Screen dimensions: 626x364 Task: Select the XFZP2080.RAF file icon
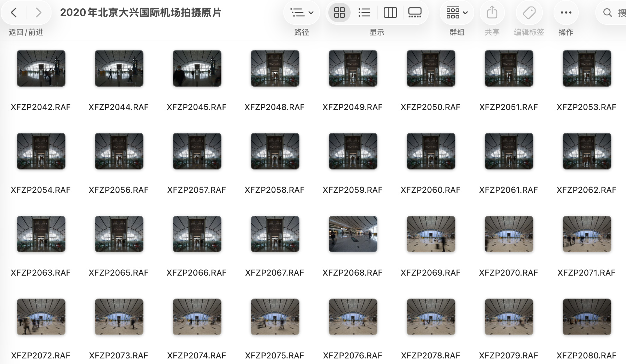(x=587, y=317)
